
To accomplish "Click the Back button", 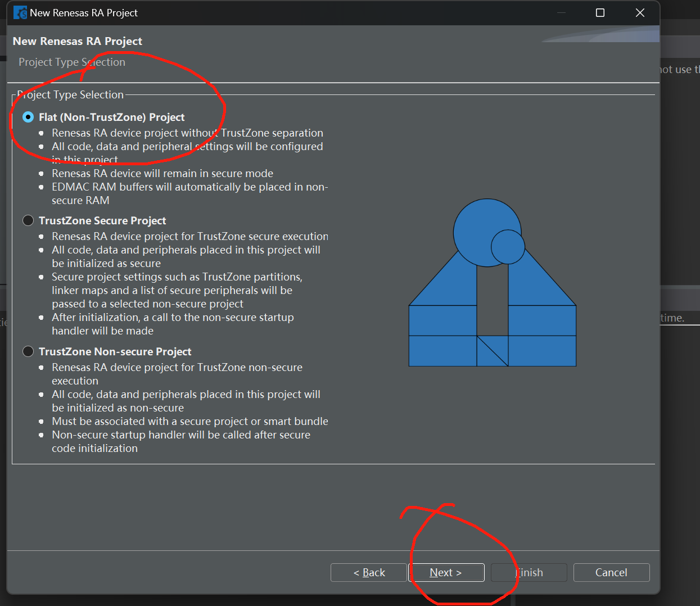I will point(369,572).
